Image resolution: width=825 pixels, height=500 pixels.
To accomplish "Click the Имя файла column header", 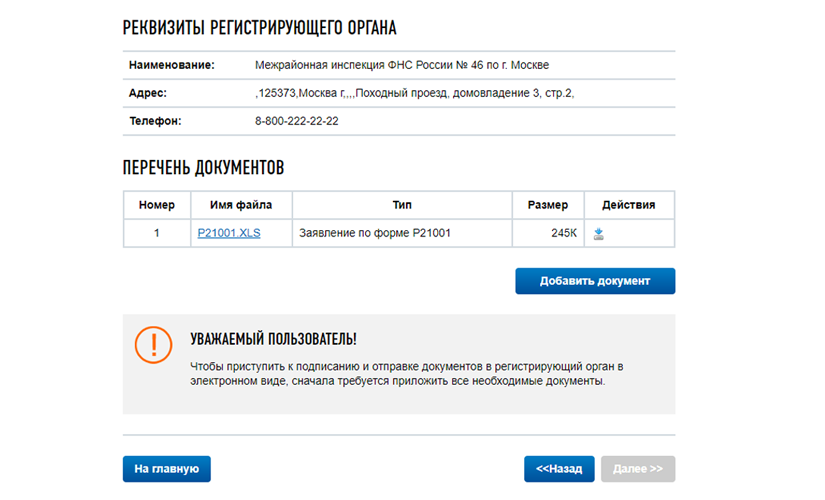I will coord(241,205).
